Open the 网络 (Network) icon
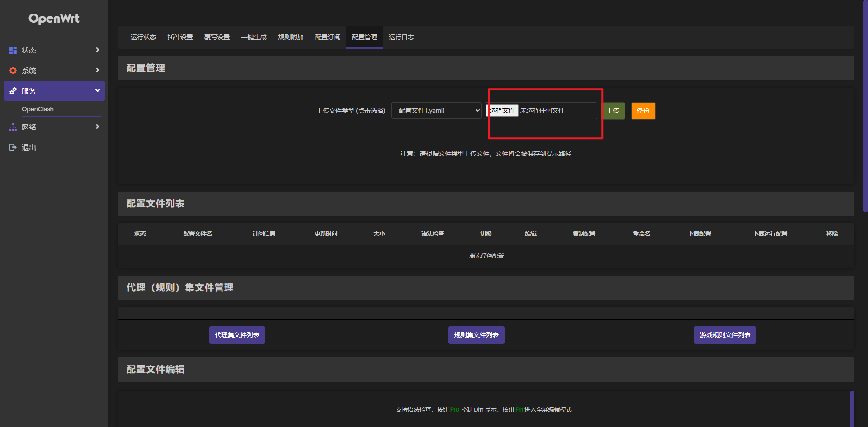 [13, 127]
